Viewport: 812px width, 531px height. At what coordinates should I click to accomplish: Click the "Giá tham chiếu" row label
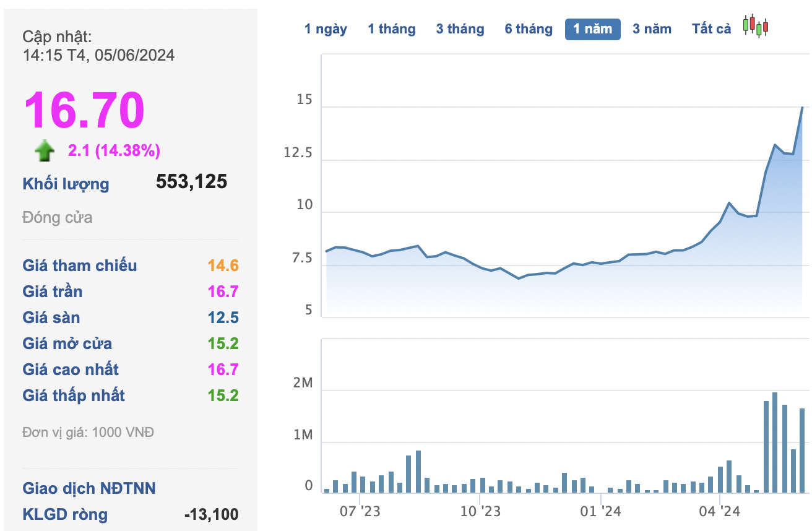click(x=80, y=265)
